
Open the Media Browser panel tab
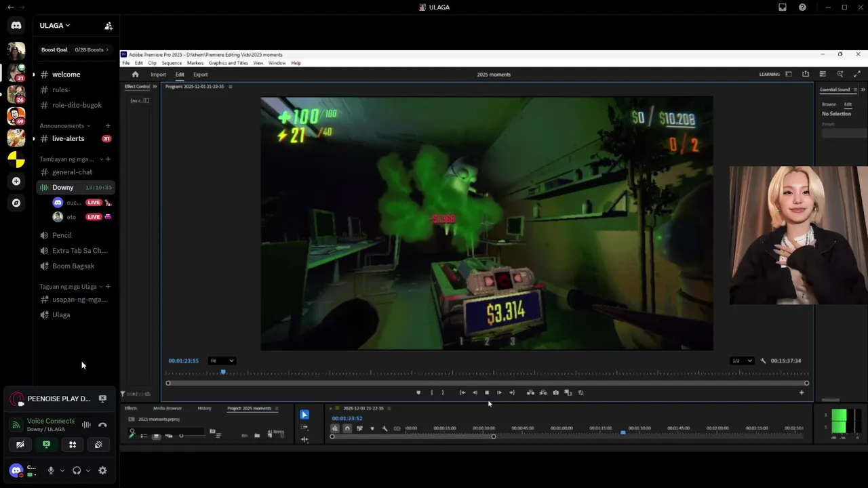coord(167,408)
